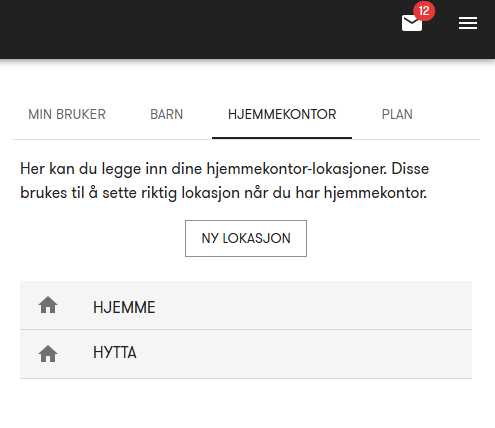Image resolution: width=495 pixels, height=428 pixels.
Task: Click the hjemmekontor-lokasjoner description paragraph
Action: (224, 181)
